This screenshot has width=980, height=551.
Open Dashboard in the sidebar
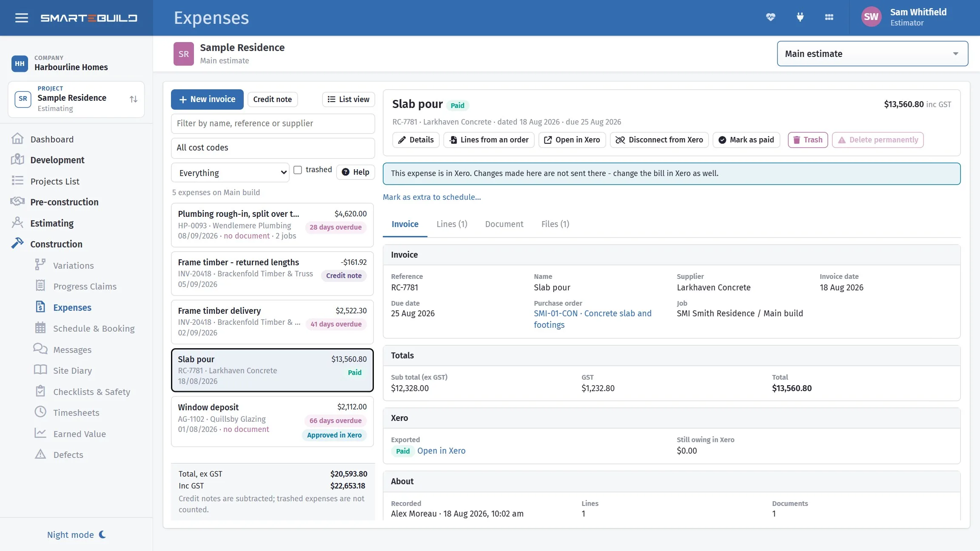tap(52, 139)
